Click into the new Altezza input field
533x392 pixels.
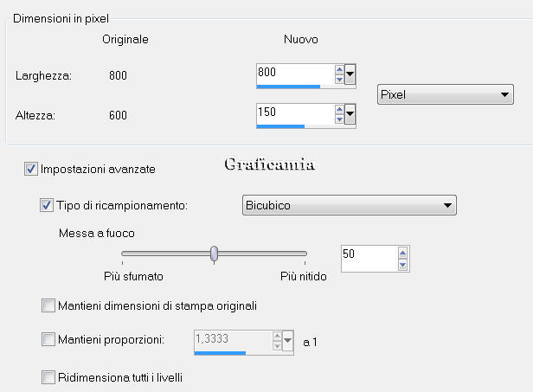tap(295, 114)
